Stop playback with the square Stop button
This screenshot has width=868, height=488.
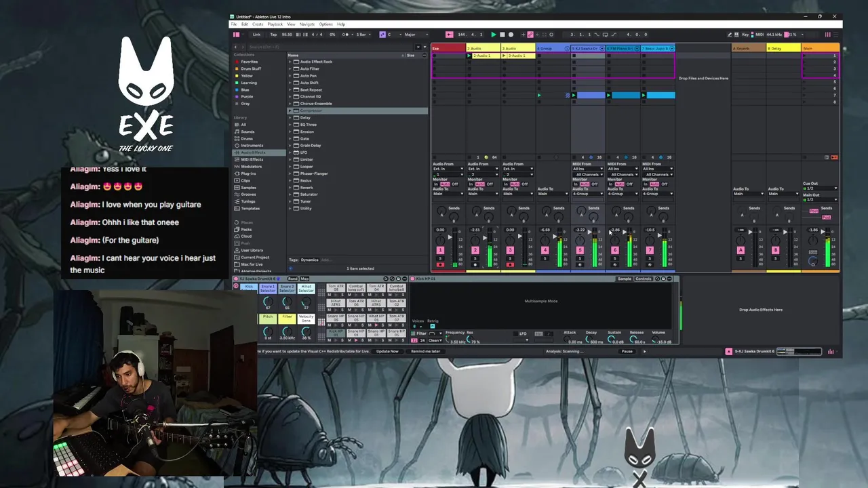click(502, 35)
